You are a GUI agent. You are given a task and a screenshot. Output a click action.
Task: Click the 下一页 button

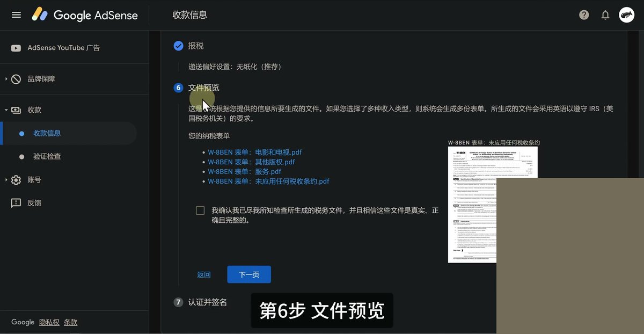[x=249, y=274]
